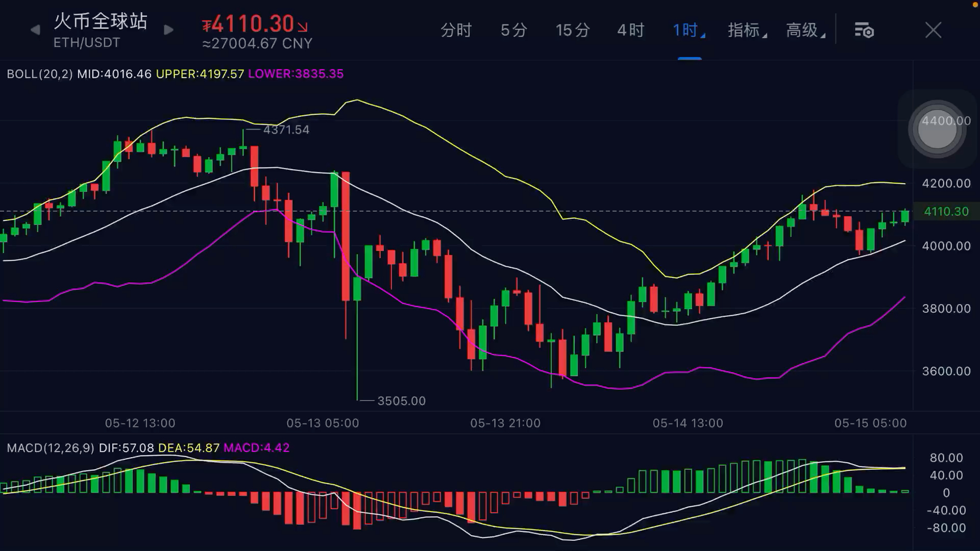Tap the 05-13 05:00 time label
The height and width of the screenshot is (551, 980).
point(323,423)
